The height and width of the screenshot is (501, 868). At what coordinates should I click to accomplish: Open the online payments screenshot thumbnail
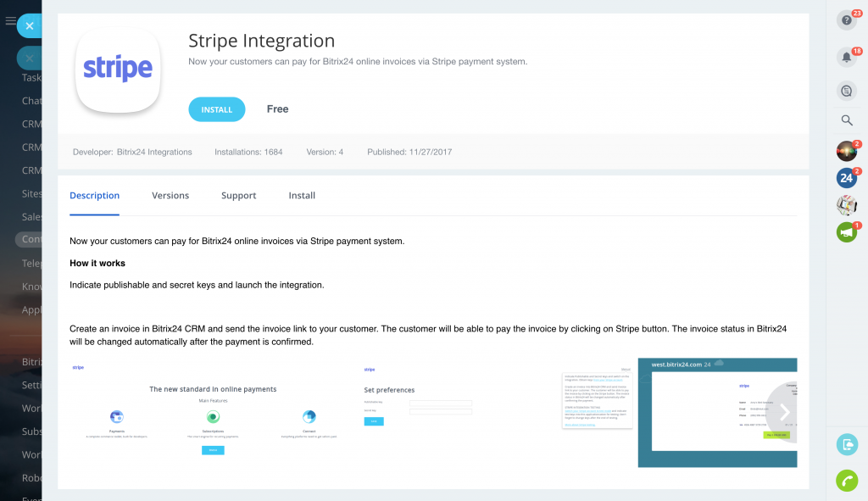pos(213,413)
